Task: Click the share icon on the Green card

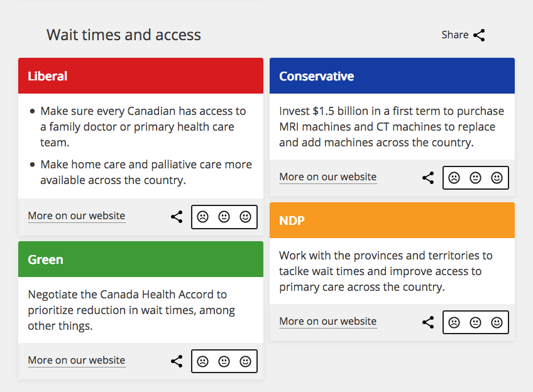Action: [x=177, y=361]
